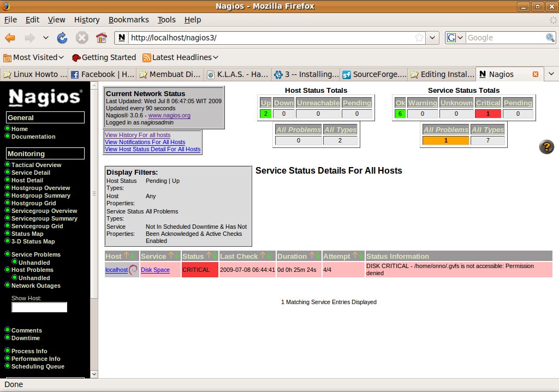Click the bookmark star in URL bar
The height and width of the screenshot is (392, 559).
tap(419, 38)
